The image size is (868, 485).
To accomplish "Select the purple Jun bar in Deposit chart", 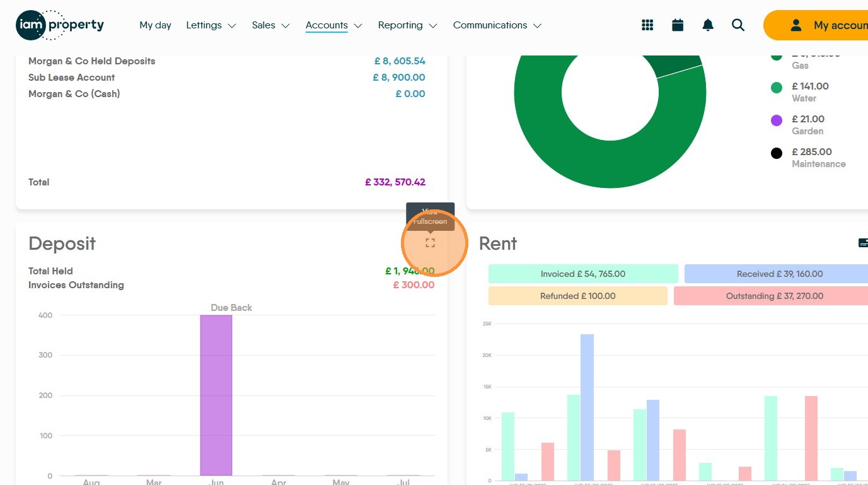I will tap(216, 395).
